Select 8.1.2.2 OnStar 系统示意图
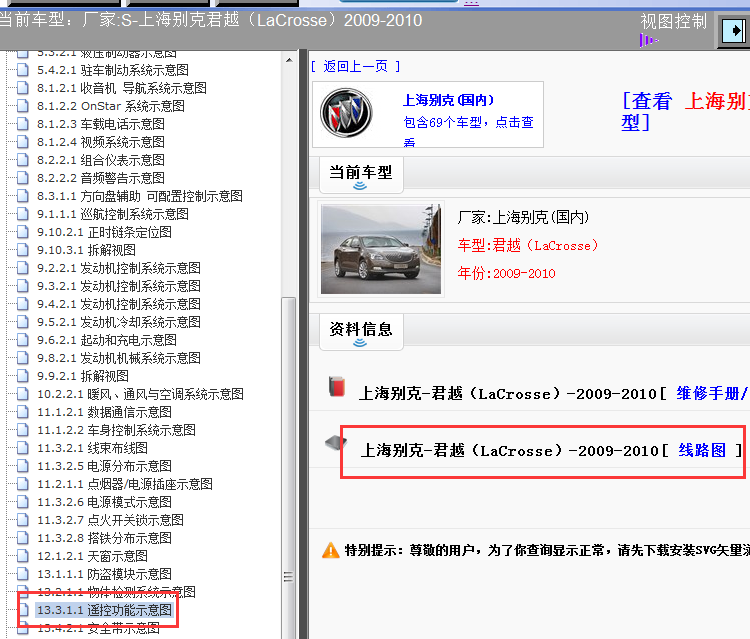This screenshot has height=639, width=750. (x=111, y=106)
